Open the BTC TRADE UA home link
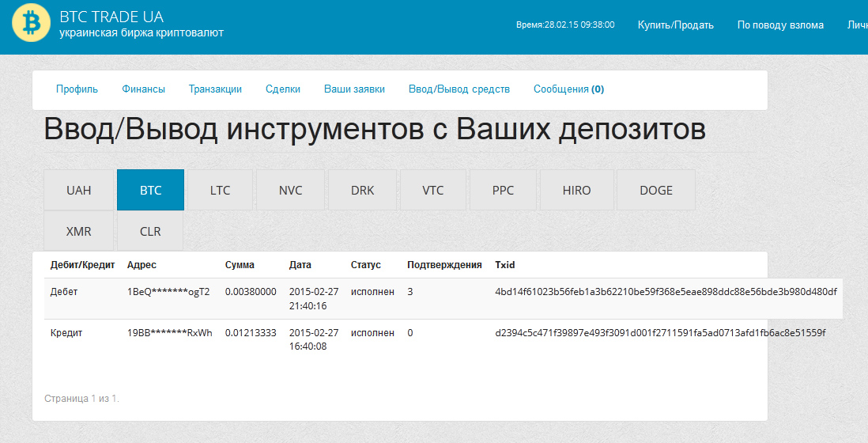This screenshot has width=868, height=443. (111, 17)
